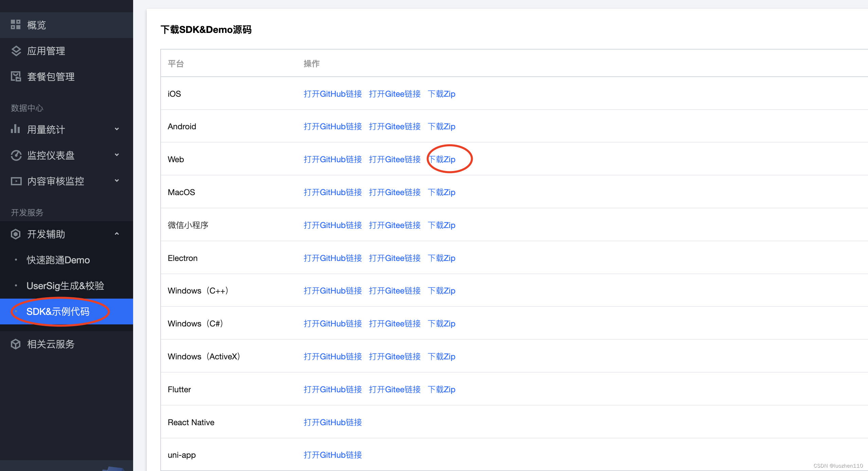Click the React Native platform cell
The width and height of the screenshot is (868, 471).
(191, 422)
